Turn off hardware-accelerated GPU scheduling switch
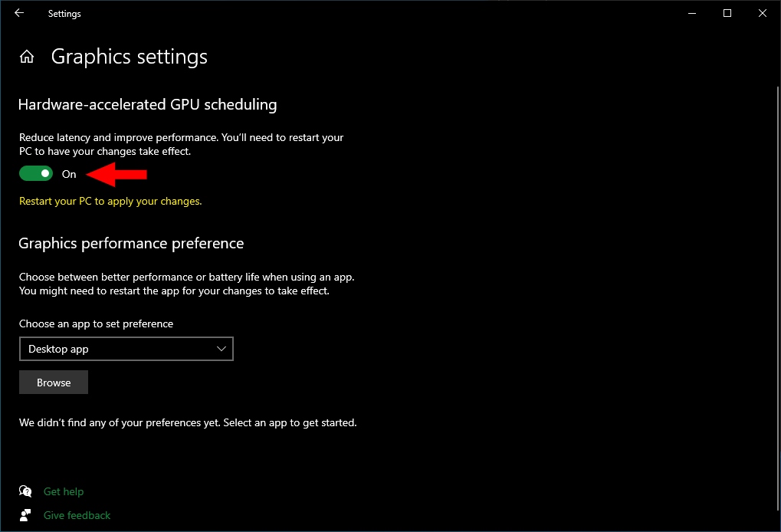This screenshot has width=781, height=532. [36, 174]
